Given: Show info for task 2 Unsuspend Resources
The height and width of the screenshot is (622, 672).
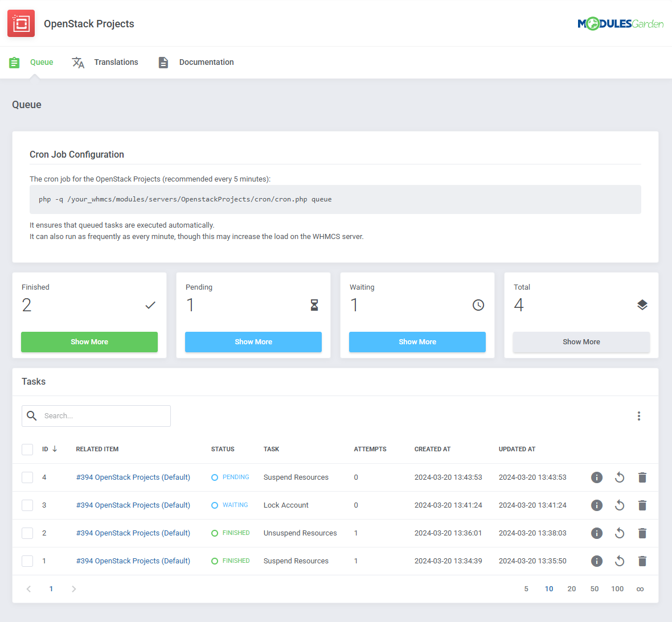Looking at the screenshot, I should [597, 533].
